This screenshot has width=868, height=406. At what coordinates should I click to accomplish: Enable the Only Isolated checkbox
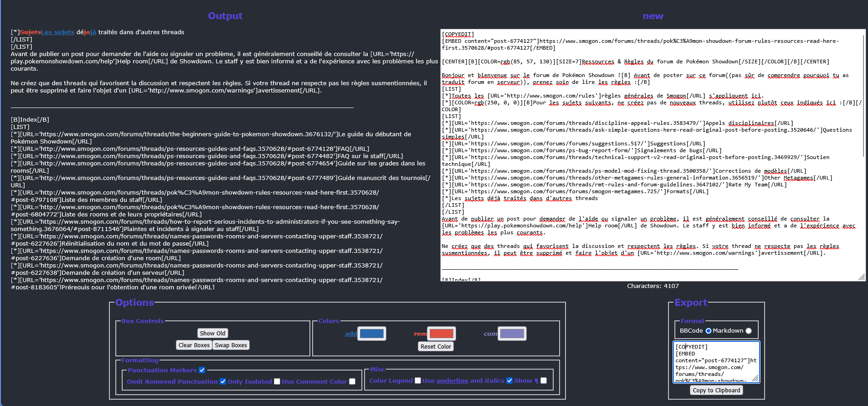(277, 381)
